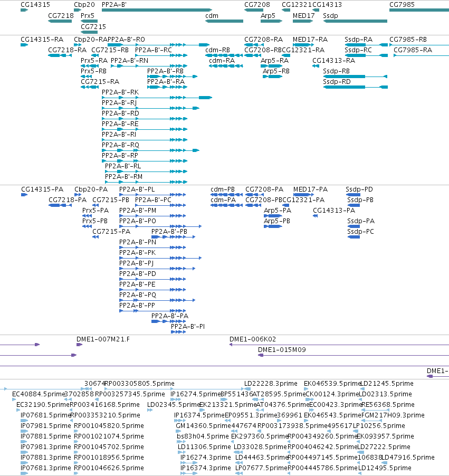Viewport: 449px width, 476px height.
Task: Click transcript cdm-RB label
Action: click(218, 50)
